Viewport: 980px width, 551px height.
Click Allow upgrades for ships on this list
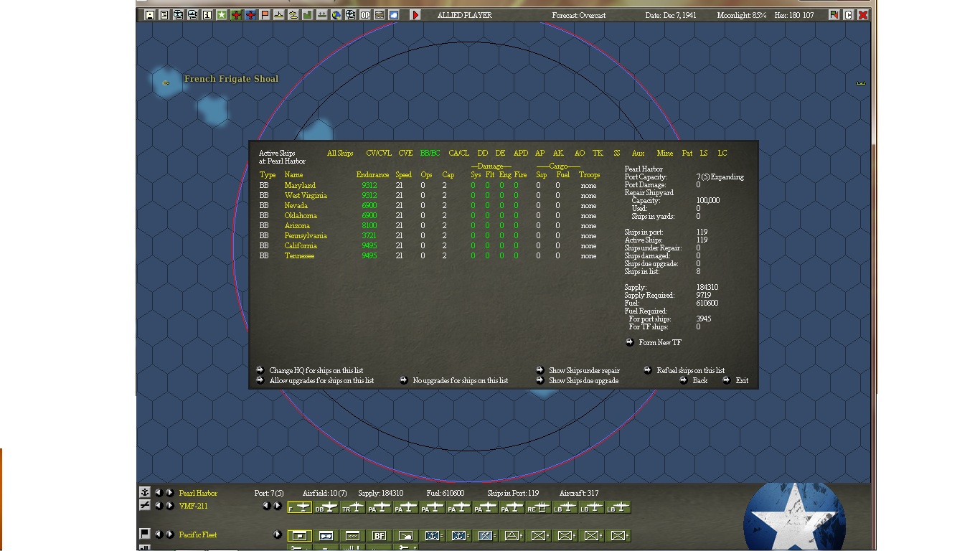(x=321, y=380)
